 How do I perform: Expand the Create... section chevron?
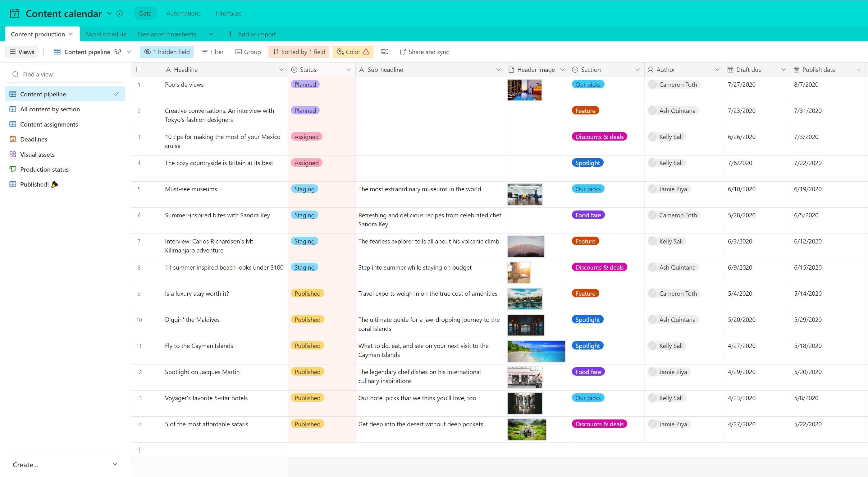click(115, 464)
